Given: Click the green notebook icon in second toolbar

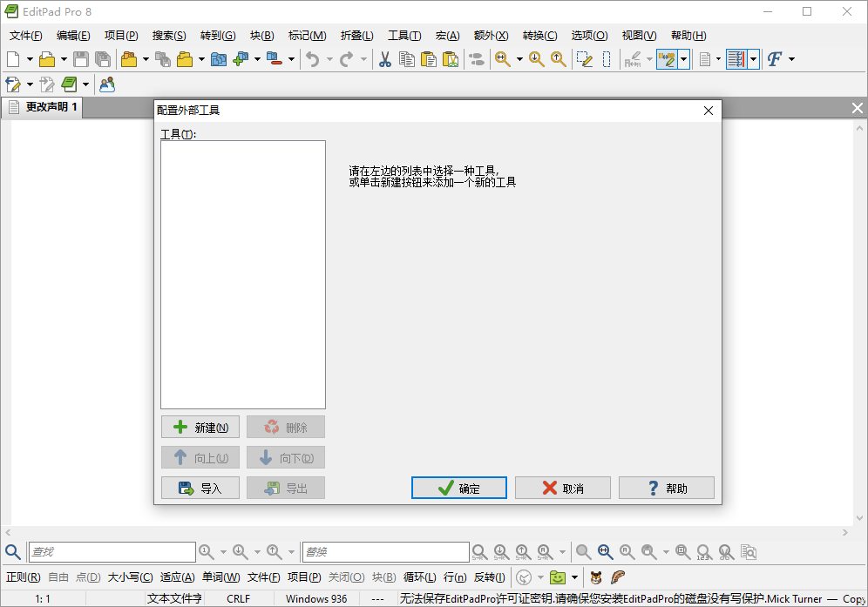Looking at the screenshot, I should [69, 84].
